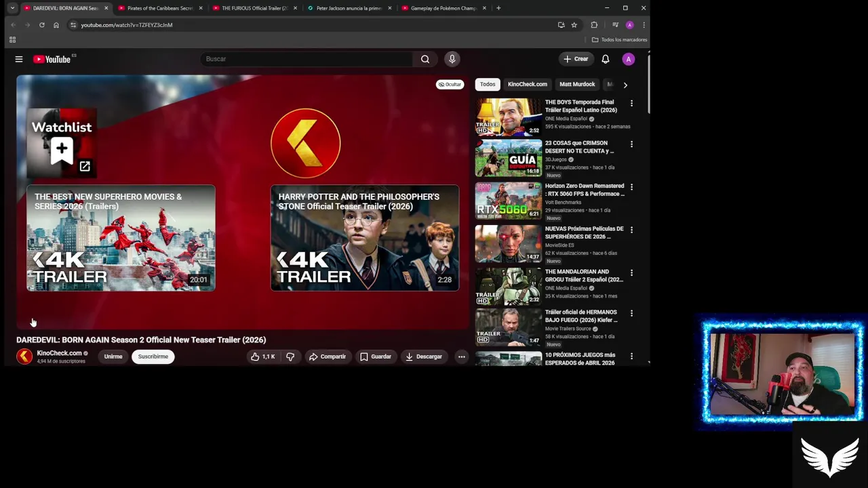Open the notifications bell
Image resolution: width=868 pixels, height=488 pixels.
point(606,59)
